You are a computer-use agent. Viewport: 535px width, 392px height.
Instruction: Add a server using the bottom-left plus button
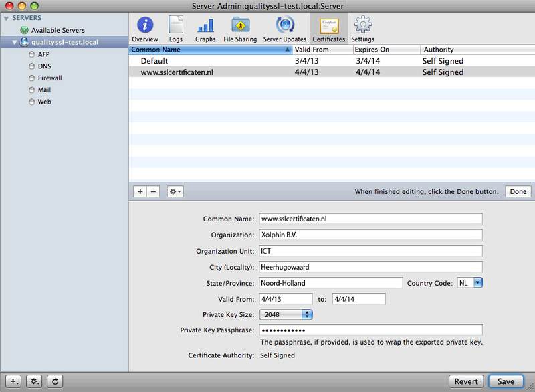[x=13, y=381]
